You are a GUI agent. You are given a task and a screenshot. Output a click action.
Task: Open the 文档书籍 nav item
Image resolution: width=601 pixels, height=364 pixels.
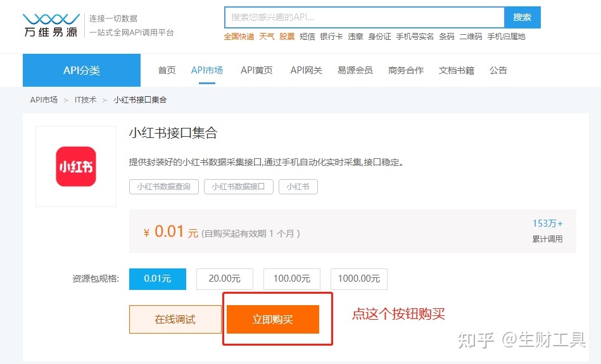pos(457,70)
